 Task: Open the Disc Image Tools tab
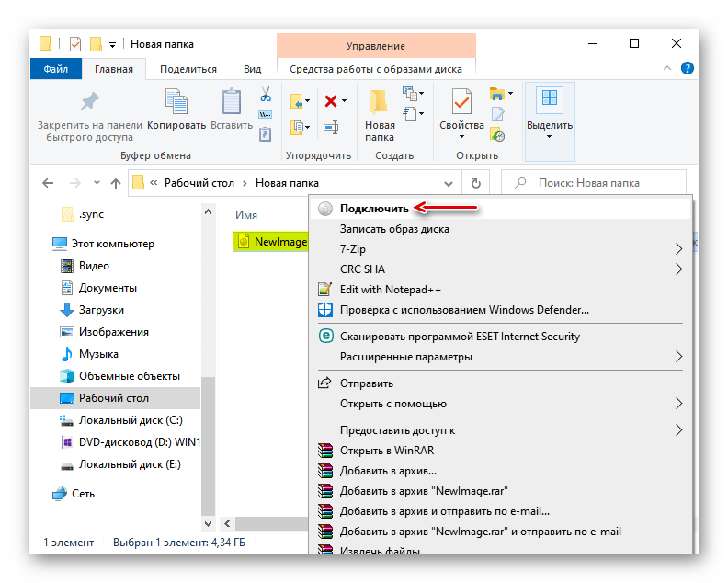[x=376, y=69]
